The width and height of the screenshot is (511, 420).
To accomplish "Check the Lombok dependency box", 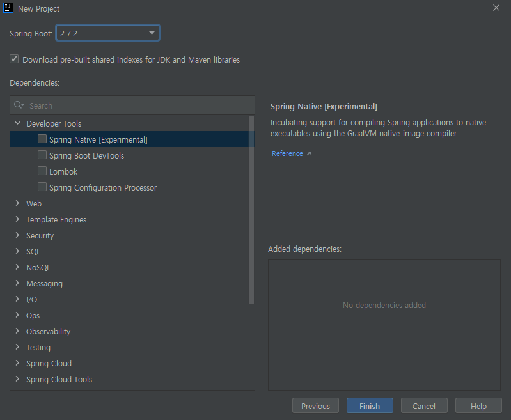I will [x=42, y=171].
